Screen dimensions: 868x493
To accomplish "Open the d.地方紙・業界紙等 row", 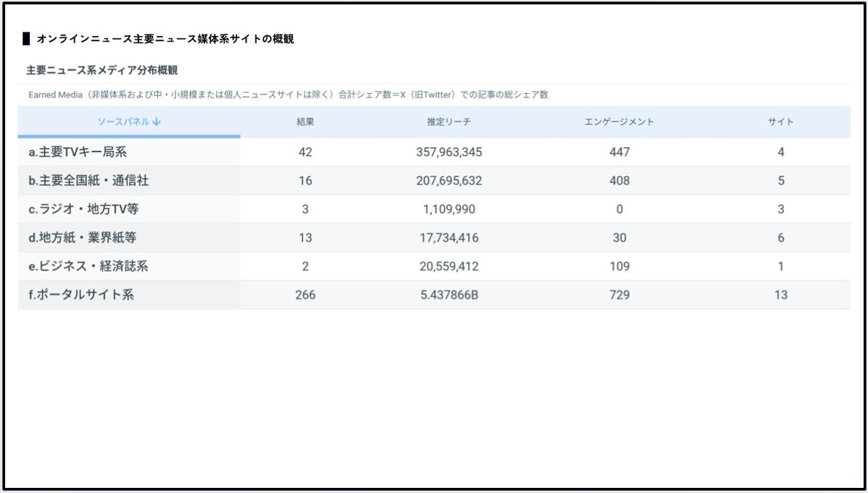I will tap(82, 238).
